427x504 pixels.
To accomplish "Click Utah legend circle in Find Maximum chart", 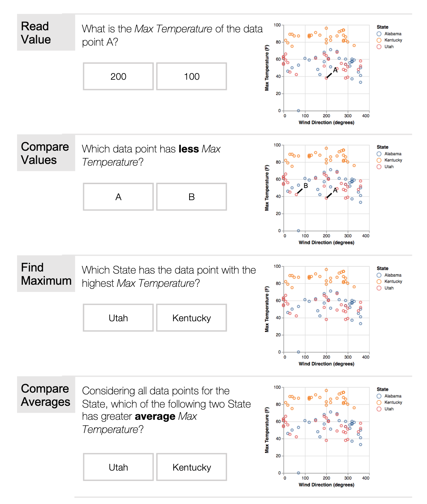I will click(379, 288).
